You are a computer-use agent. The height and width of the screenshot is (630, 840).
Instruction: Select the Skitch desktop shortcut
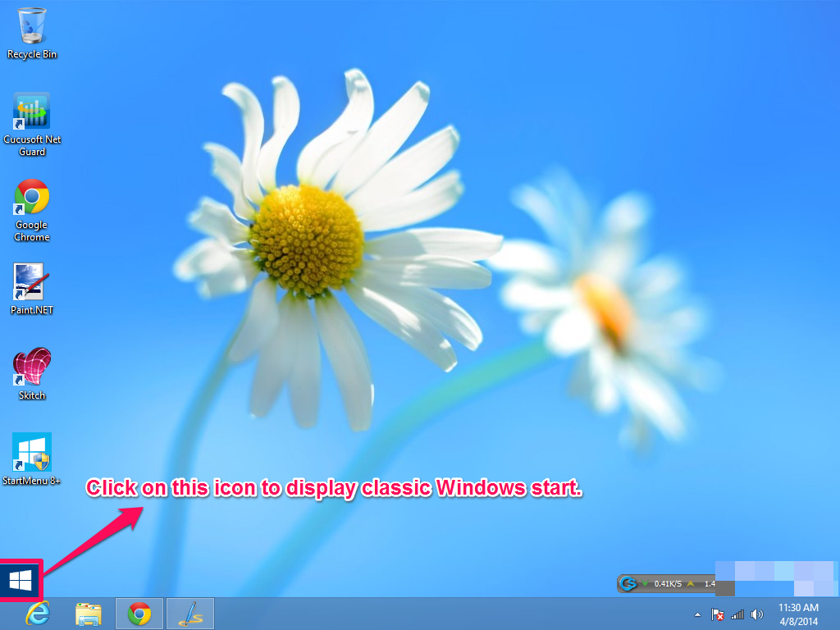pyautogui.click(x=32, y=374)
